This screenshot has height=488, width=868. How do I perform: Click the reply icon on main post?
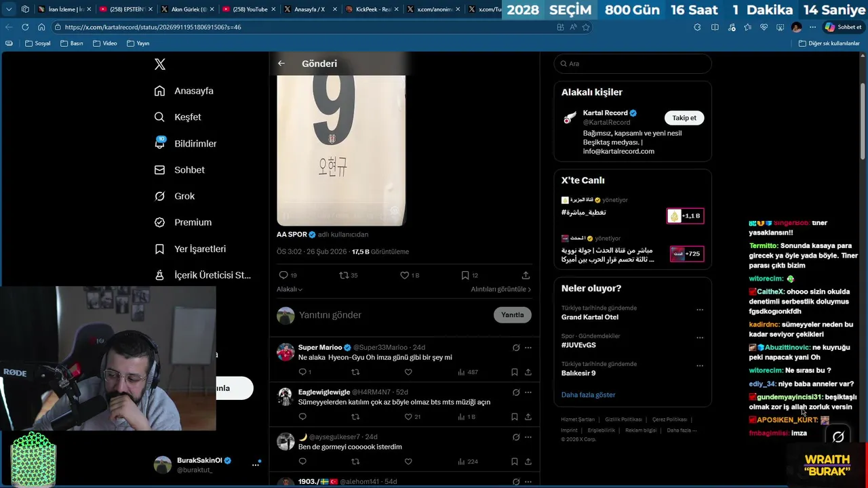(283, 275)
